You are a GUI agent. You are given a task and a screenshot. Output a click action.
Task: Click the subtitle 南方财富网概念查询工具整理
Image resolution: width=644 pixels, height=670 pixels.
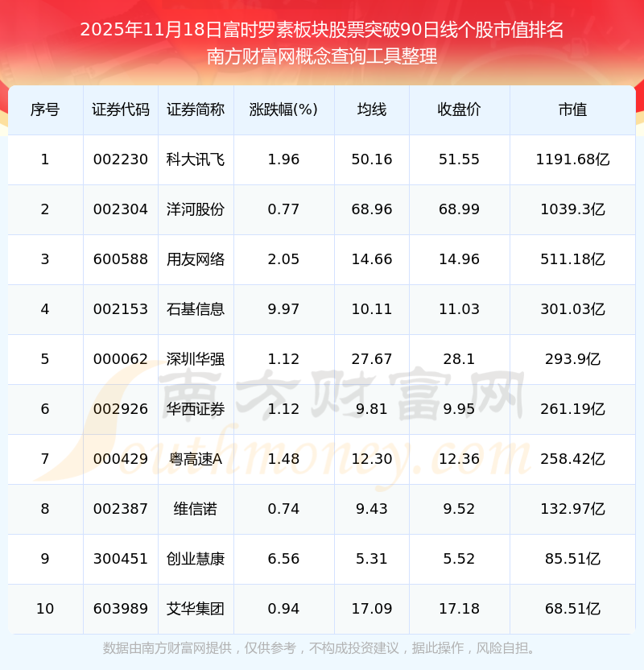coord(321,56)
